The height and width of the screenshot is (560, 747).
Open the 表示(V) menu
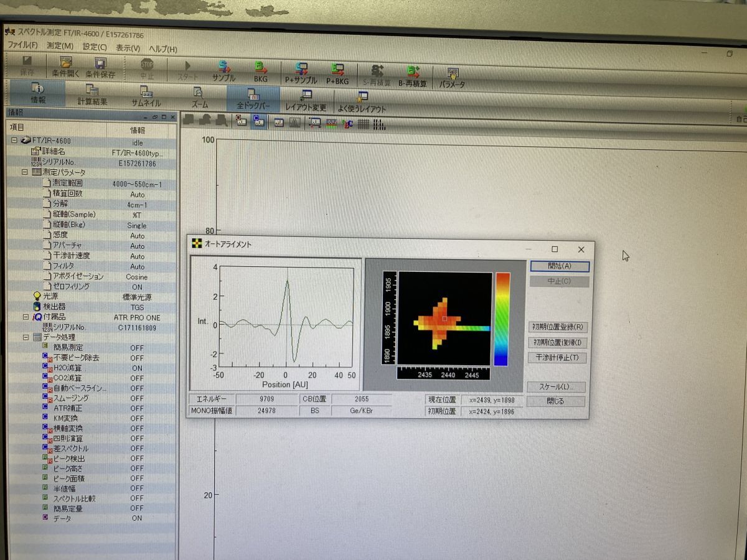[x=128, y=47]
